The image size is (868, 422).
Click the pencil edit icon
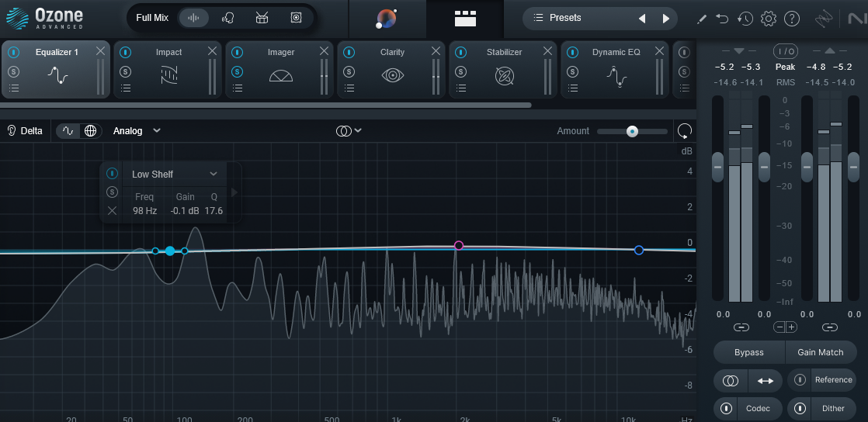pyautogui.click(x=701, y=19)
